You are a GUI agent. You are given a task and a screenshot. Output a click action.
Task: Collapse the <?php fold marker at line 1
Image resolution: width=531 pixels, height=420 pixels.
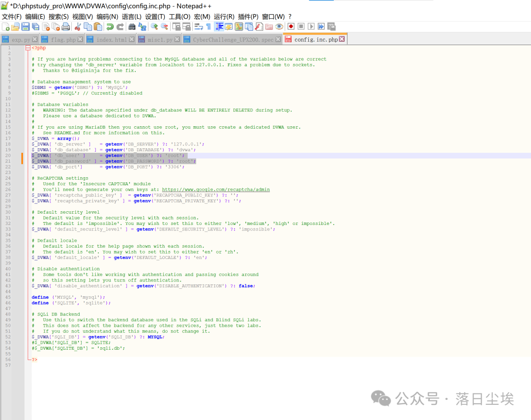click(28, 48)
